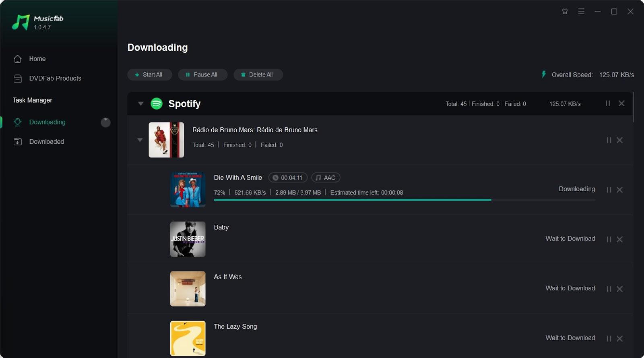Viewport: 644px width, 358px height.
Task: Select the Baby track title
Action: [x=221, y=227]
